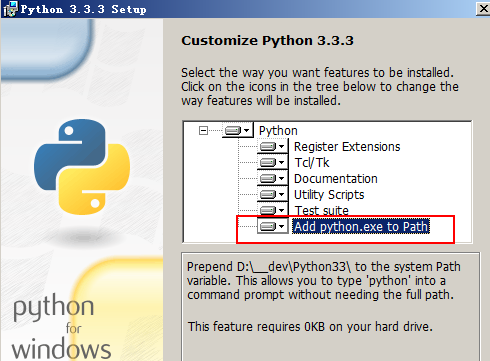The image size is (490, 361).
Task: Select the Add python.exe to Path label
Action: (x=361, y=227)
